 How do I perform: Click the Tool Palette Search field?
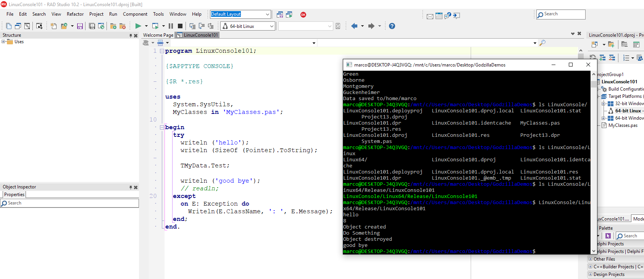(x=630, y=236)
